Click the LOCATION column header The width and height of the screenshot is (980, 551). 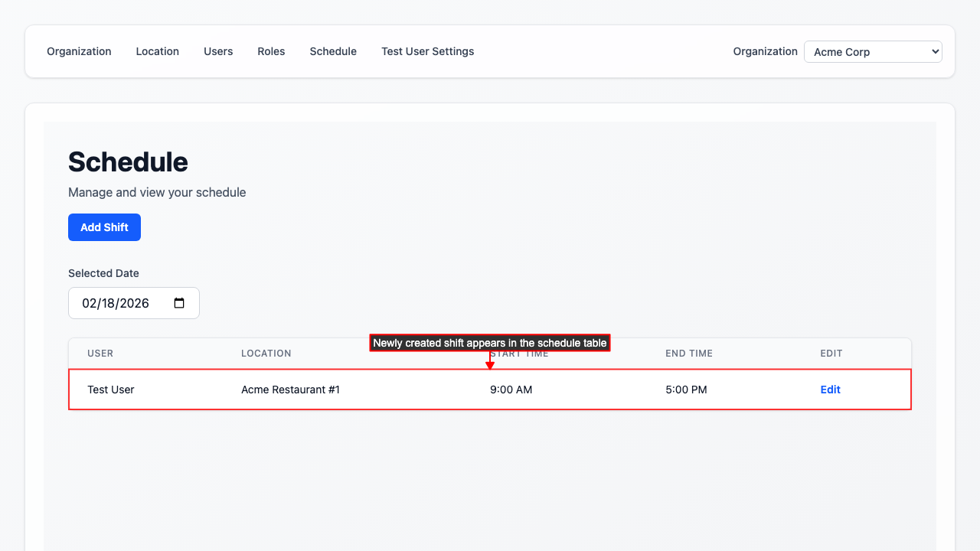coord(266,353)
